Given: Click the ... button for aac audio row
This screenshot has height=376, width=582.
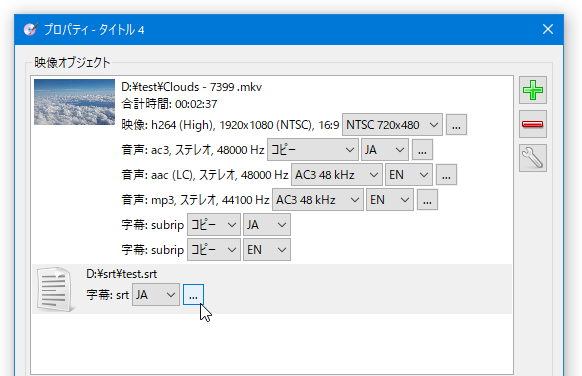Looking at the screenshot, I should pyautogui.click(x=446, y=175).
